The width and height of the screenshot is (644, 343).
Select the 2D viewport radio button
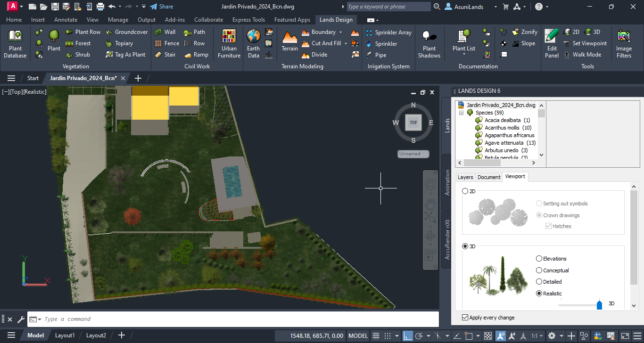(x=465, y=191)
